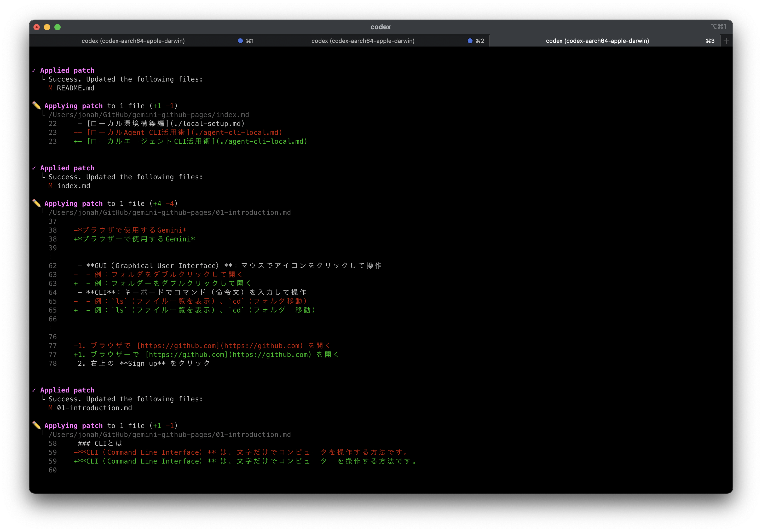Image resolution: width=762 pixels, height=532 pixels.
Task: Click the ⌥⌘1 indicator in the title bar
Action: tap(719, 27)
